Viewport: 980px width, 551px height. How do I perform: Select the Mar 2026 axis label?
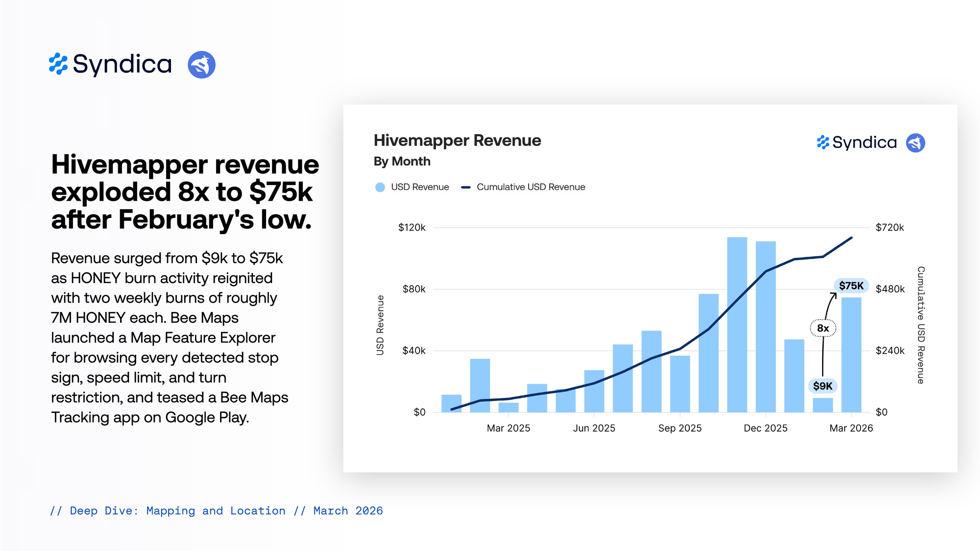pos(851,428)
